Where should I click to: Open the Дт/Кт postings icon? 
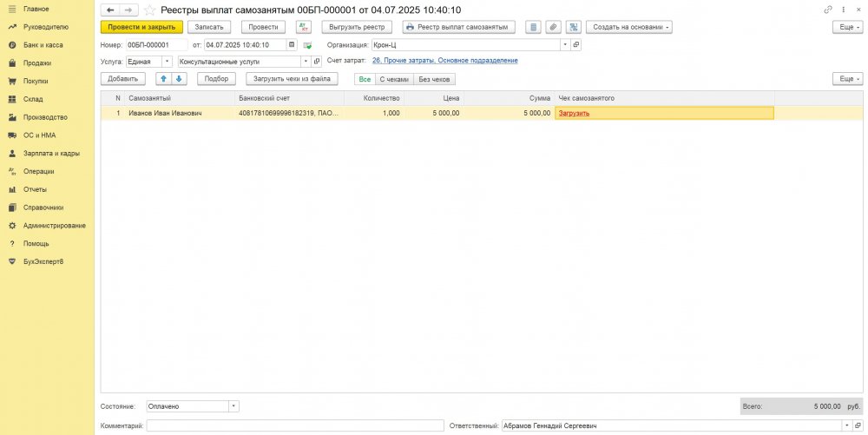tap(303, 27)
